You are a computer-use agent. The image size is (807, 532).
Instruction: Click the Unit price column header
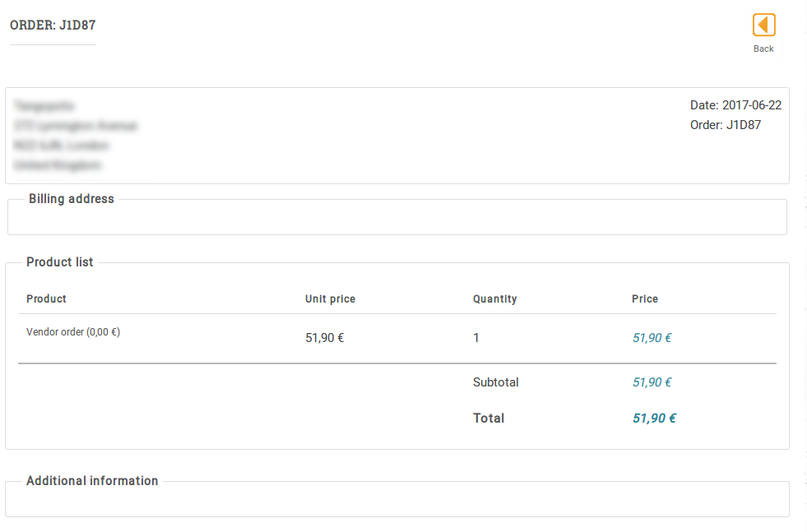coord(330,298)
